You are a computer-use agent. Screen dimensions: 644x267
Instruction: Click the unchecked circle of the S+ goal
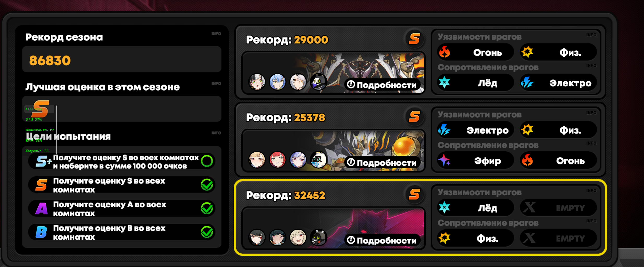pos(207,161)
